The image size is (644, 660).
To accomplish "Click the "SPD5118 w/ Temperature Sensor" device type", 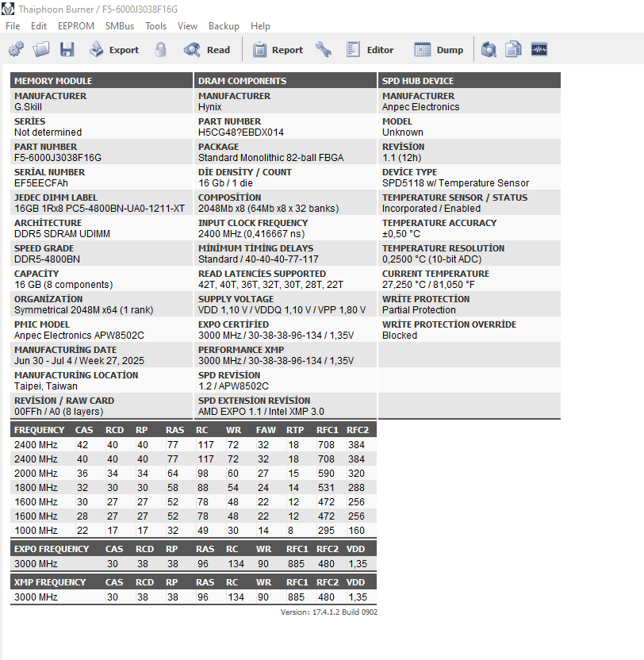I will click(455, 183).
